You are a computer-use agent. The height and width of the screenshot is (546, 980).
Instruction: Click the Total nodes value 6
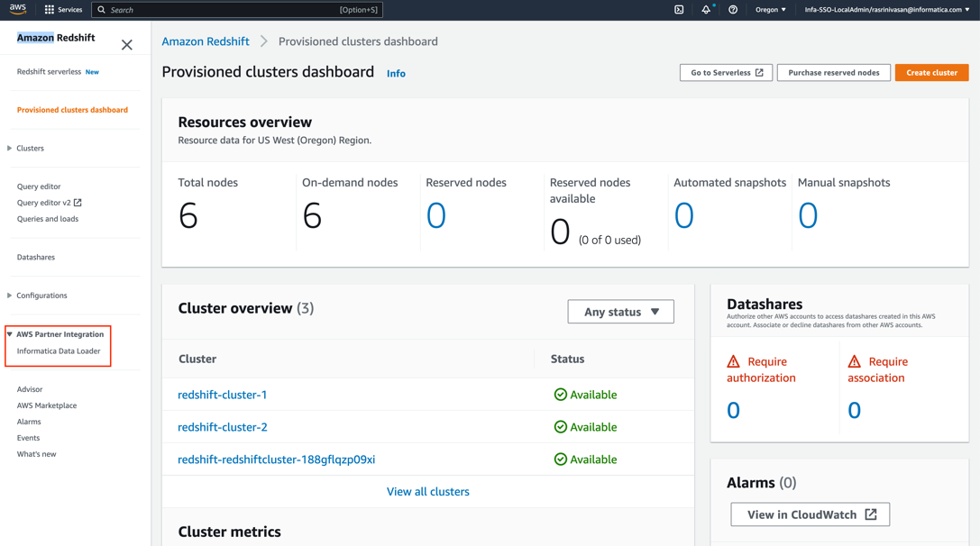[x=188, y=215]
